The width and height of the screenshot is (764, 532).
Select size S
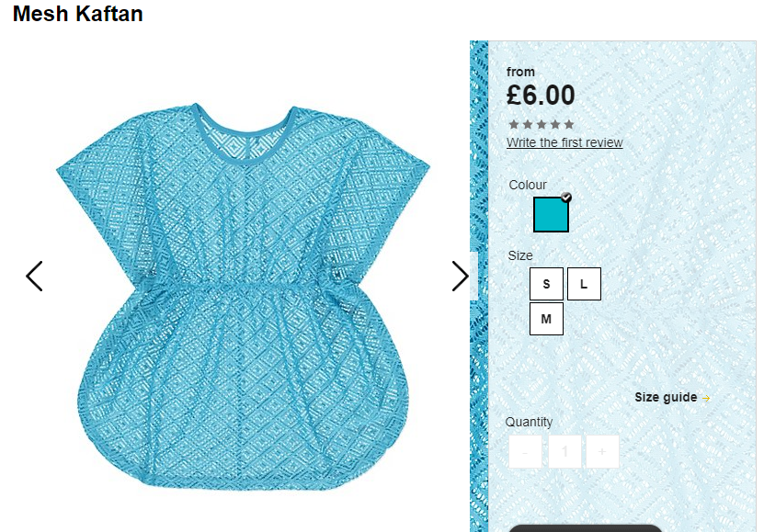coord(546,284)
